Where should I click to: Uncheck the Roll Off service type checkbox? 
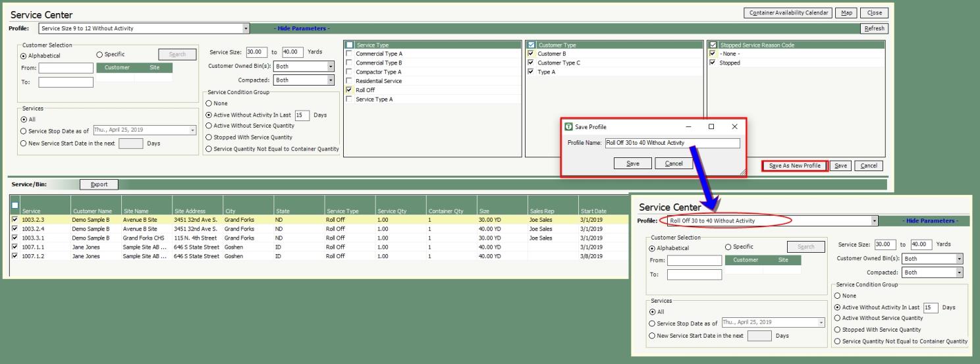(x=349, y=90)
